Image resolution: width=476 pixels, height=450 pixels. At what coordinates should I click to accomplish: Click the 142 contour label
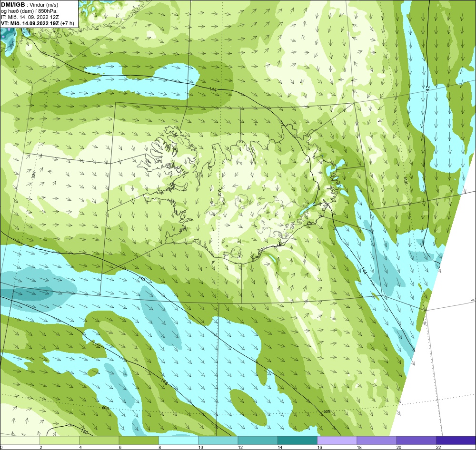[x=428, y=89]
